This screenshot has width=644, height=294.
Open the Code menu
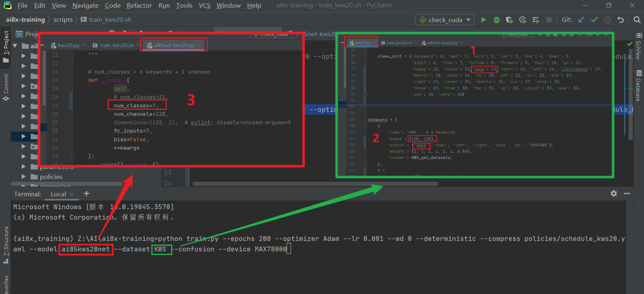[113, 6]
